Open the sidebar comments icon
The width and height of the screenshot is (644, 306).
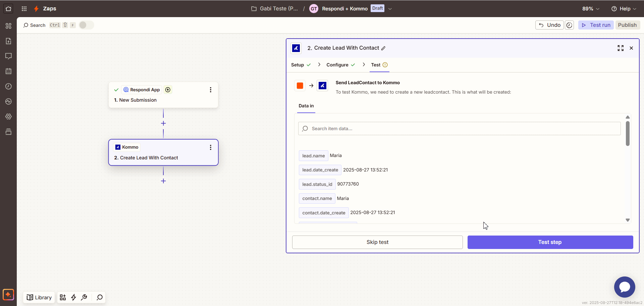point(8,56)
